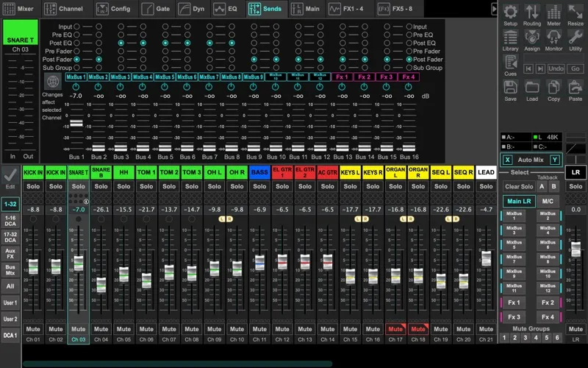The image size is (588, 368).
Task: Click the Bus 1 send fader
Action: pyautogui.click(x=76, y=123)
